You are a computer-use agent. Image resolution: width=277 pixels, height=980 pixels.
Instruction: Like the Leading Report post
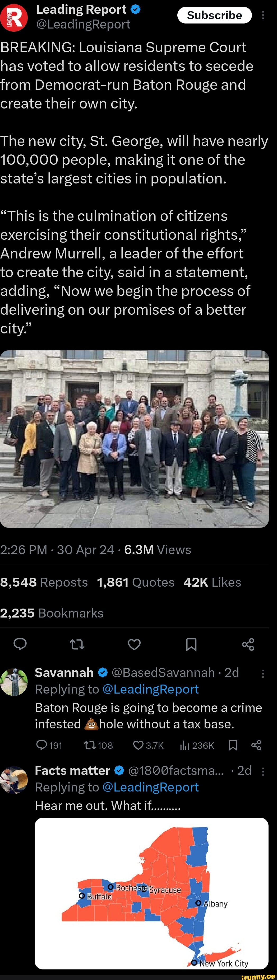tap(134, 644)
